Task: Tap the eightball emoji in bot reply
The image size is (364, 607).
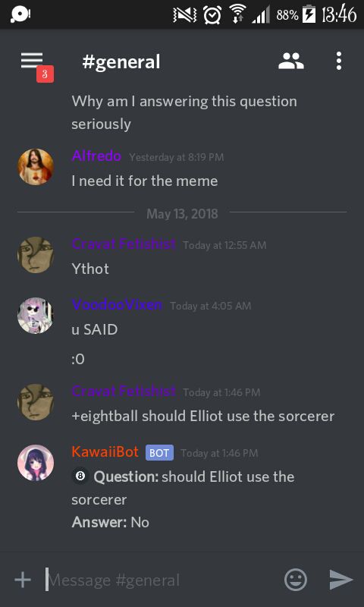Action: tap(80, 476)
